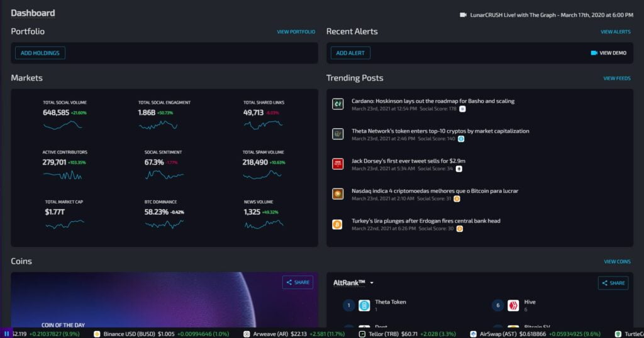Click the video camera icon beside LunarCRUSH Live
Viewport: 644px width, 338px height.
click(x=463, y=15)
